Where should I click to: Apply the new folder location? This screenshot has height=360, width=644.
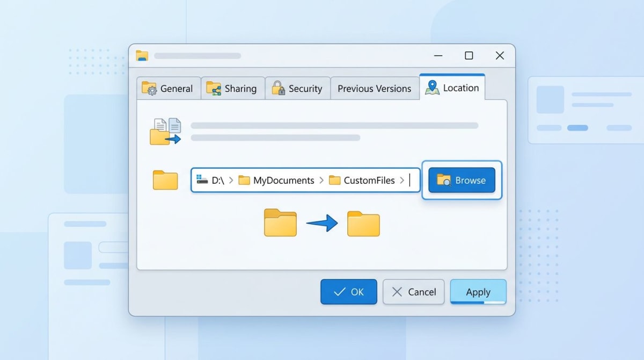tap(478, 292)
